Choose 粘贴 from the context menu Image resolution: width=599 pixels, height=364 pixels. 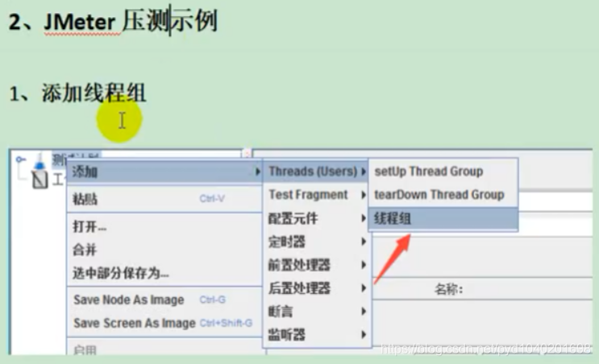coord(164,199)
